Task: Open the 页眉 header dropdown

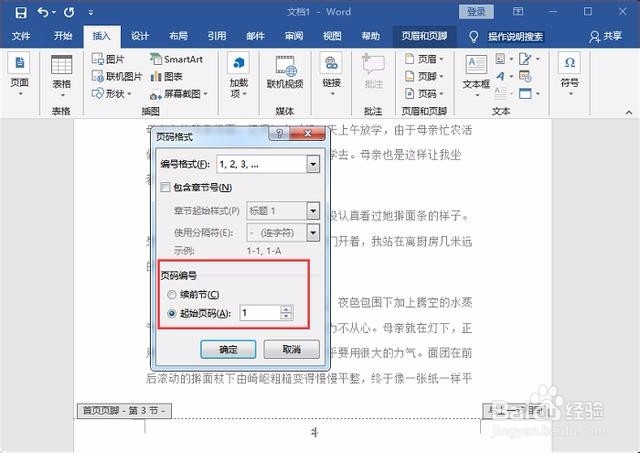Action: pyautogui.click(x=424, y=59)
